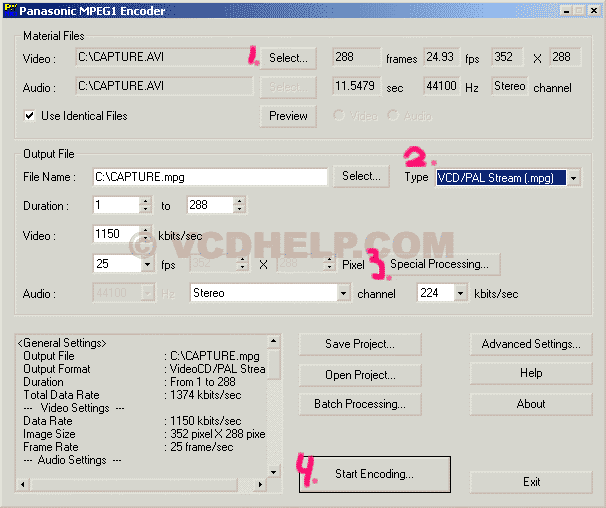Click settings list scroll right arrow
Viewport: 606px width, 508px height.
pyautogui.click(x=260, y=484)
